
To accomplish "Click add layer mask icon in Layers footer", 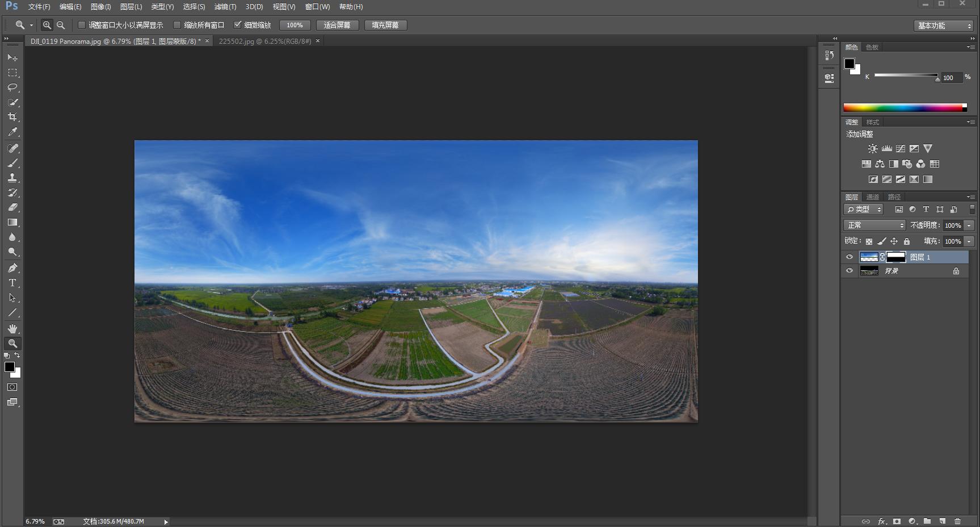I will coord(897,521).
